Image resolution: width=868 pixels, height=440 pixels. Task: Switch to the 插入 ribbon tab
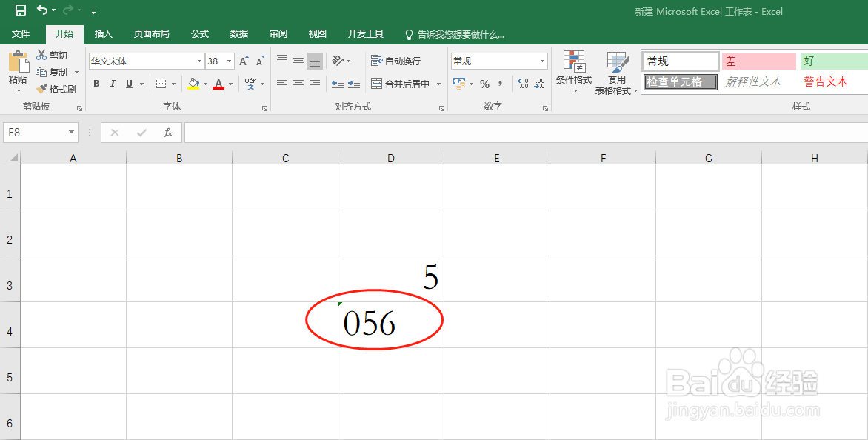click(x=103, y=33)
